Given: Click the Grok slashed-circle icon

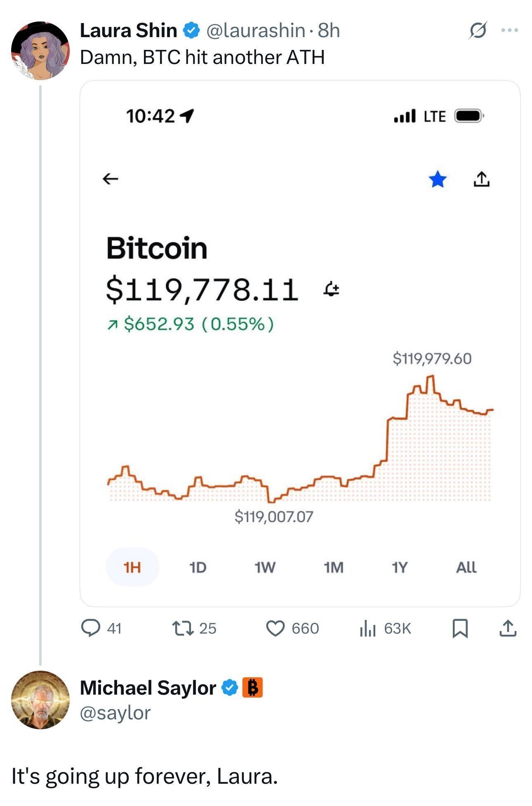Looking at the screenshot, I should coord(478,30).
